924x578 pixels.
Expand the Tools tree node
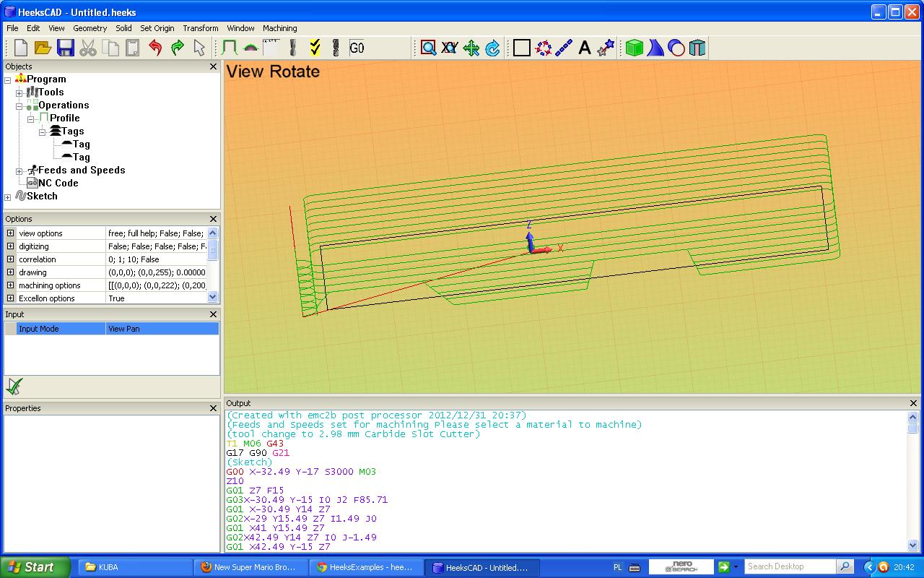pos(19,92)
